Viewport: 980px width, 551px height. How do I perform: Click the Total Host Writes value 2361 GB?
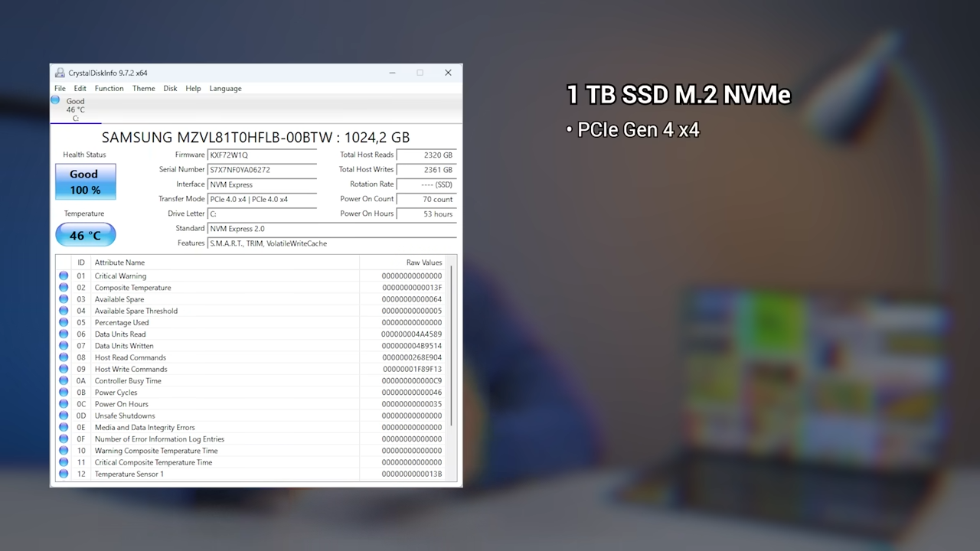(426, 170)
